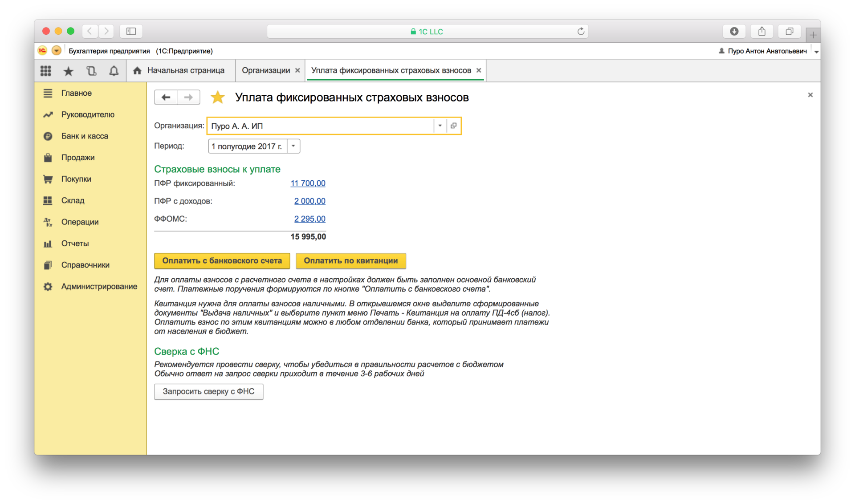Click the Safari page reload icon

point(581,32)
